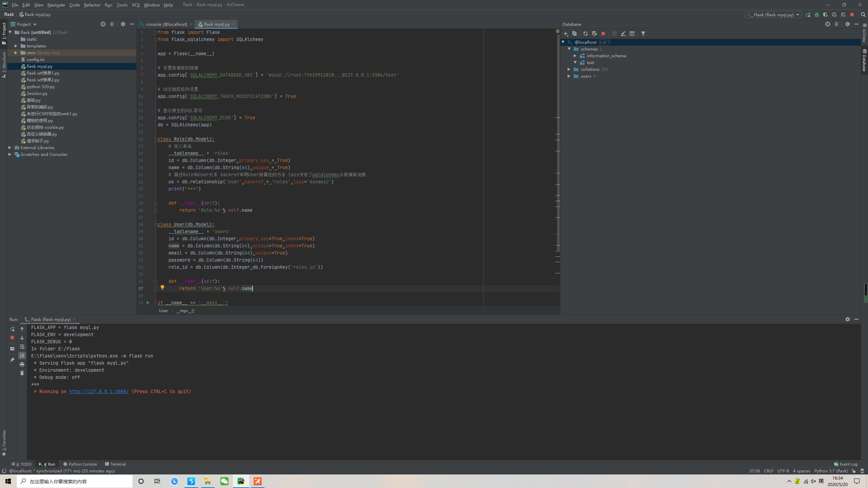Jump to query console QL icon

[632, 34]
